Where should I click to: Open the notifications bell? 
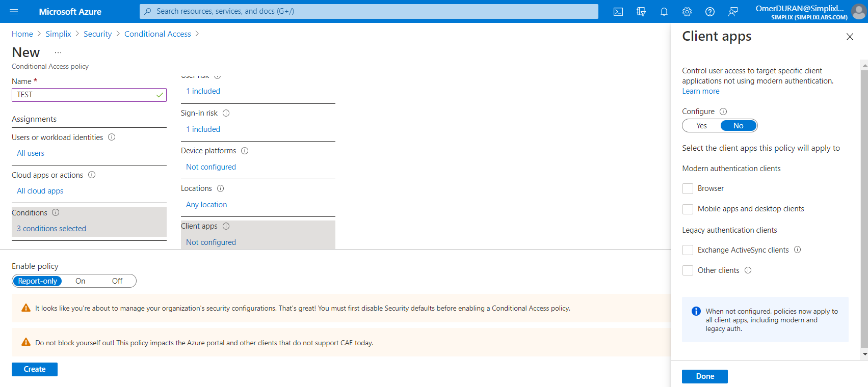click(664, 12)
